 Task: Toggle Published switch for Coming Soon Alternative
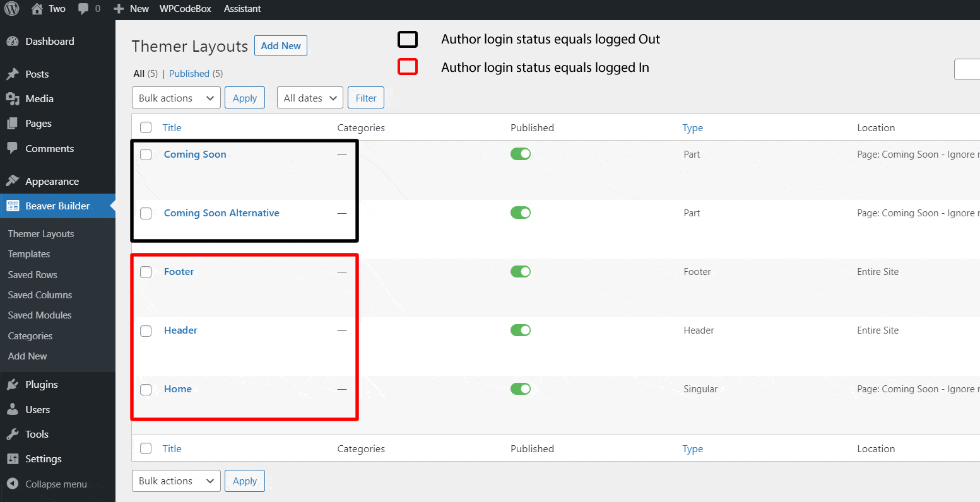point(521,213)
